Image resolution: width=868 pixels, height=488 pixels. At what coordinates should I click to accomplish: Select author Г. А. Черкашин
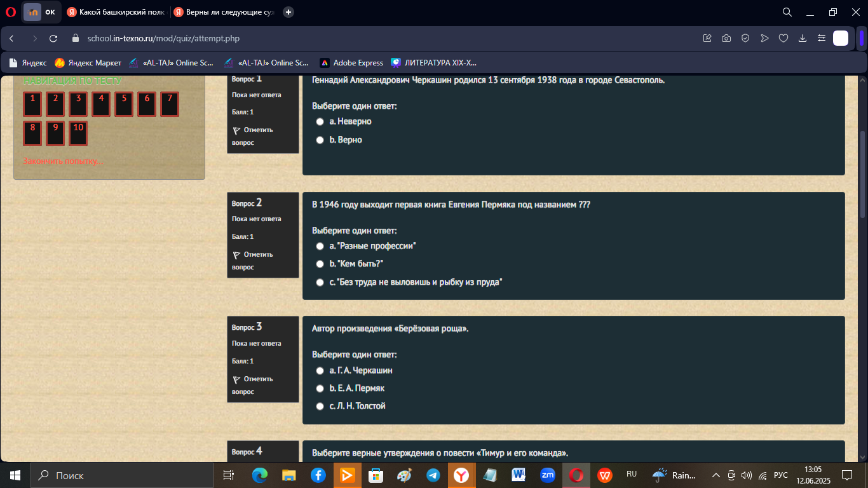320,370
